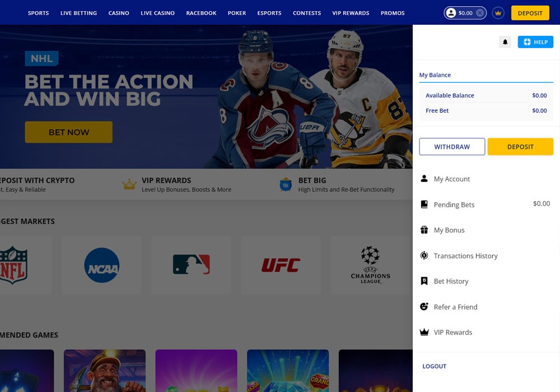Select the UFC market logo
The width and height of the screenshot is (560, 392).
281,265
